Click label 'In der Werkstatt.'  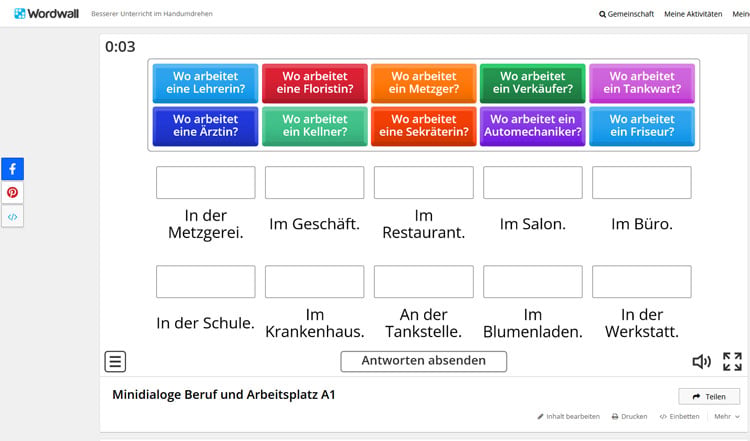pyautogui.click(x=642, y=323)
